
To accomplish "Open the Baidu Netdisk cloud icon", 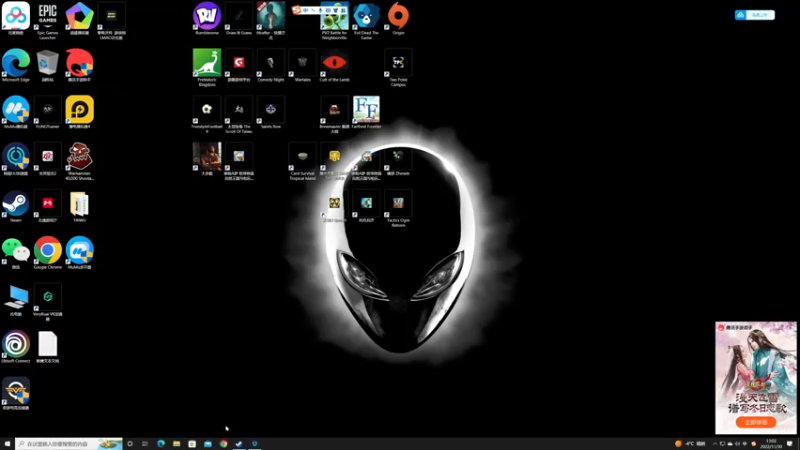I will coord(16,19).
